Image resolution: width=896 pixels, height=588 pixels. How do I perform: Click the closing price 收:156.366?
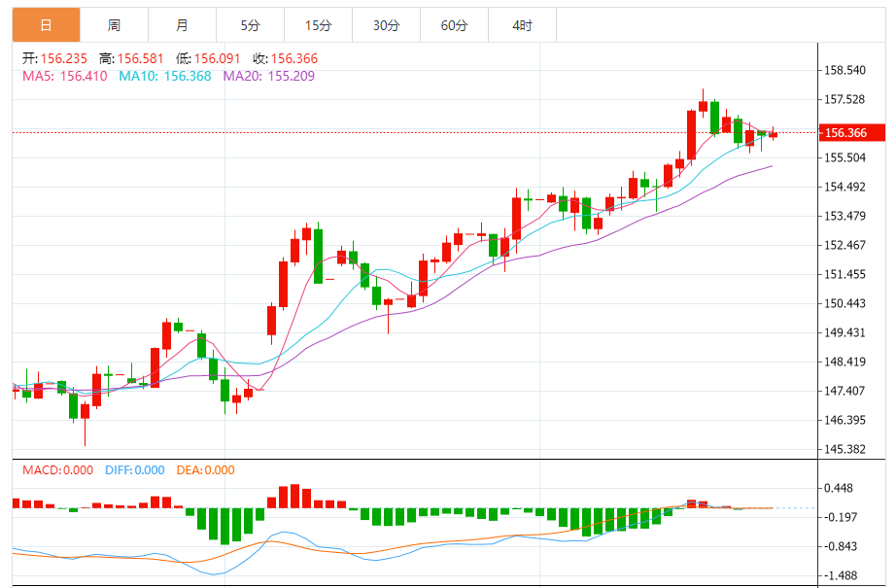tap(285, 58)
